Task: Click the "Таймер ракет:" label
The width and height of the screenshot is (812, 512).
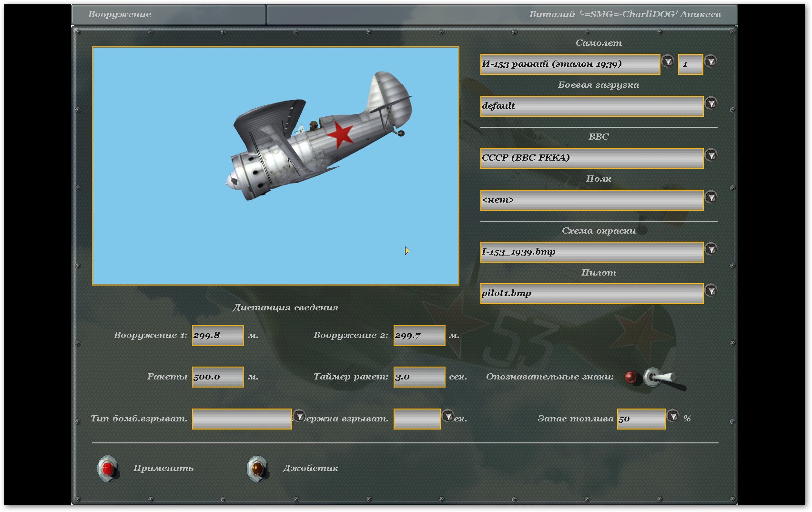Action: coord(351,377)
